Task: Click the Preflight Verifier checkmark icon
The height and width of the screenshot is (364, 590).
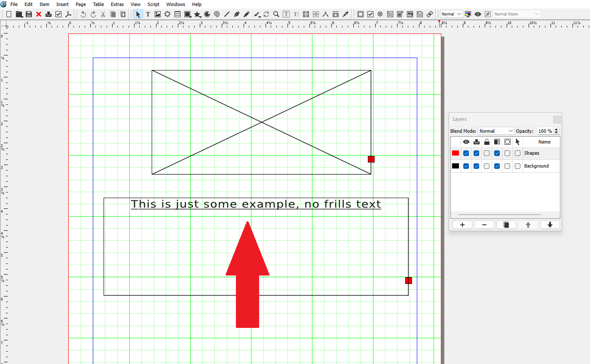Action: click(58, 14)
